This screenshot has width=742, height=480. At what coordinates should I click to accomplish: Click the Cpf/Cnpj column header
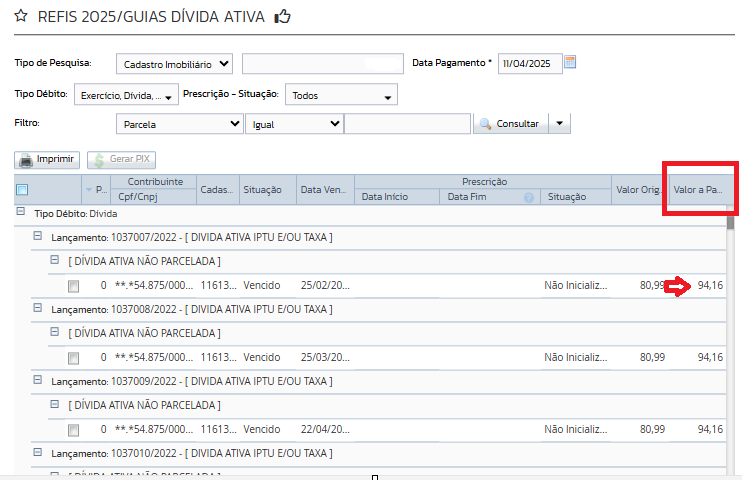(x=153, y=197)
